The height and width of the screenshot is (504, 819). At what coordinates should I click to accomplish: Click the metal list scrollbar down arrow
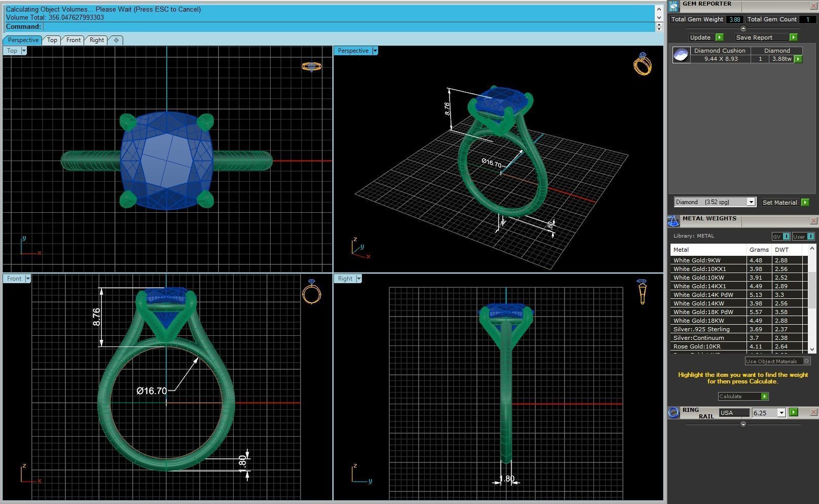coord(812,350)
